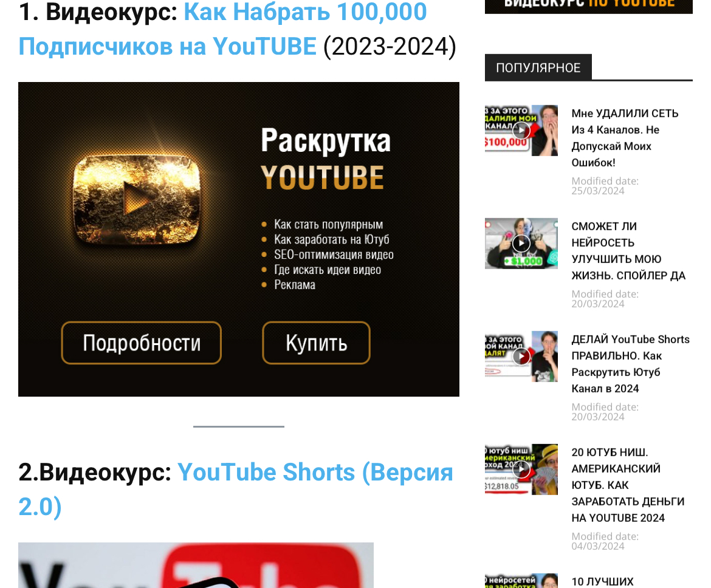Image resolution: width=711 pixels, height=588 pixels.
Task: Click the 'SEO-оптимизация видео' bullet text
Action: click(334, 255)
